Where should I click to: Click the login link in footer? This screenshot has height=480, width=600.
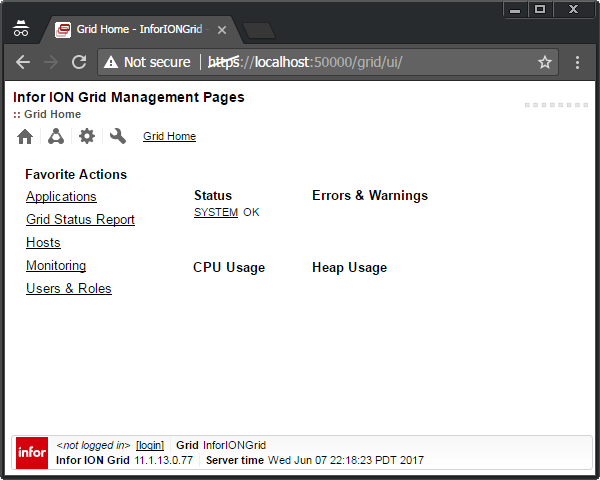point(150,445)
